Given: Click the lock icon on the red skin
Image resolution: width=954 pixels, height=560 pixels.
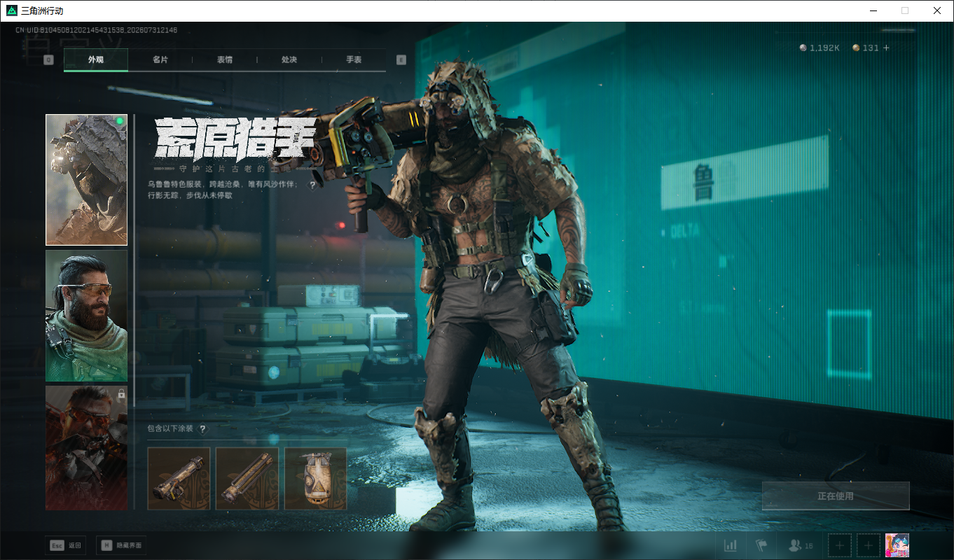Looking at the screenshot, I should 121,395.
